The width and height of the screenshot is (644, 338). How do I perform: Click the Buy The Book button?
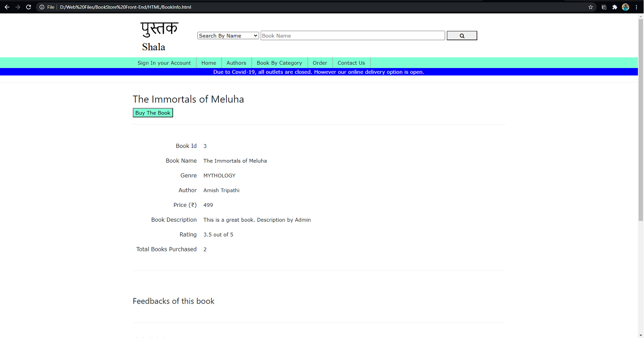point(152,113)
